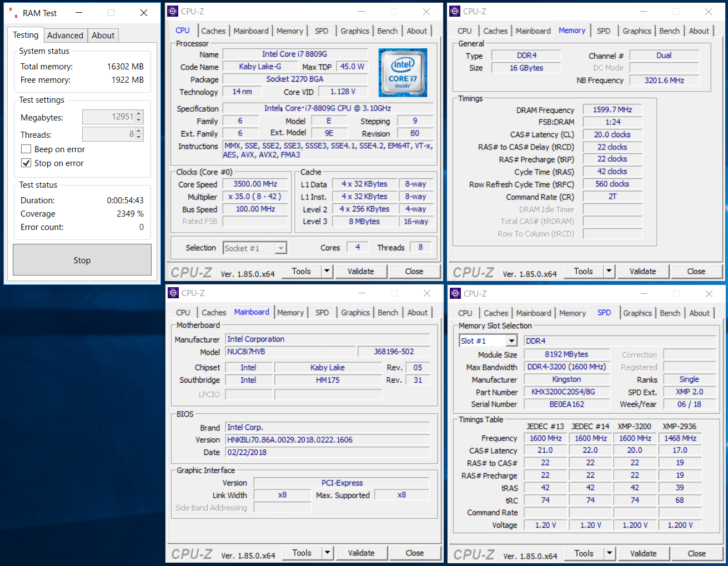Enable the Beep on error checkbox
The image size is (728, 566).
pos(26,149)
